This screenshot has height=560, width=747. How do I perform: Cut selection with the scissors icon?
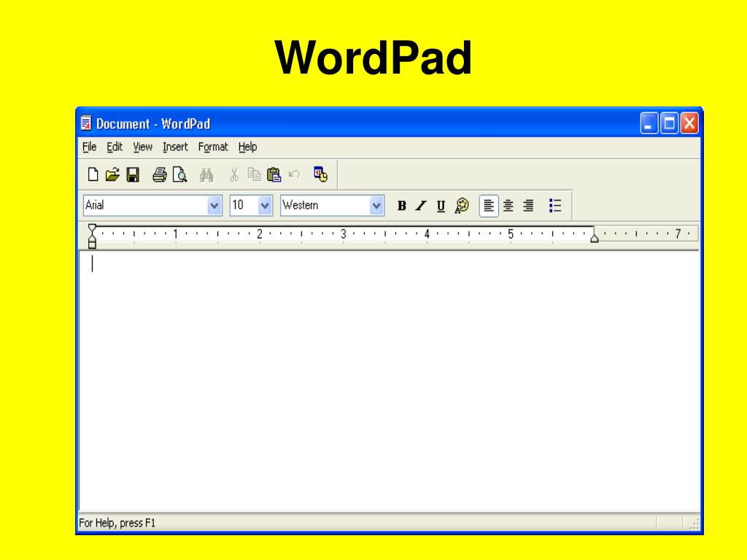(234, 175)
